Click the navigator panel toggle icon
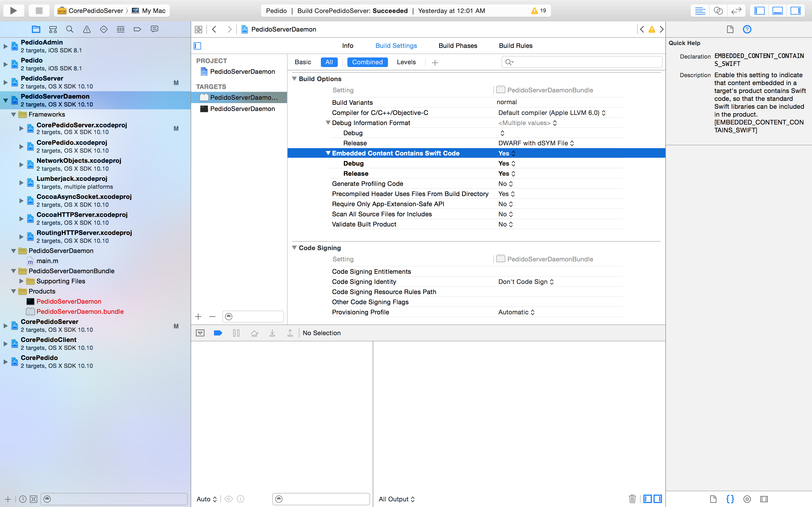The height and width of the screenshot is (507, 812). click(x=759, y=10)
